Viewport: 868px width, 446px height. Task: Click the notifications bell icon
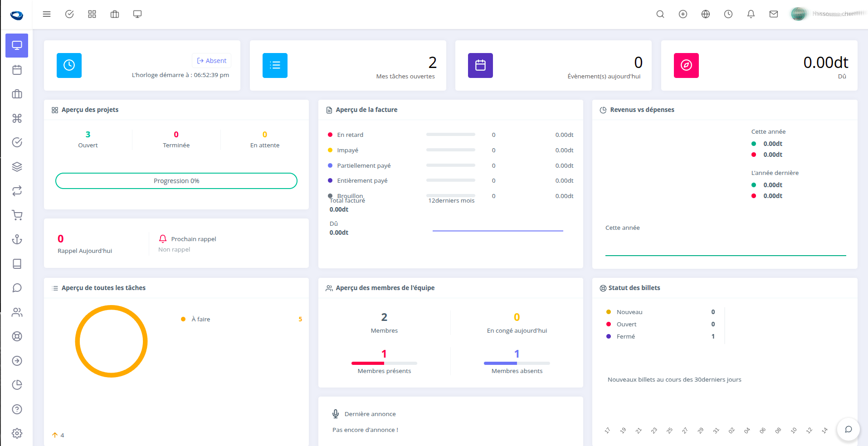click(x=751, y=14)
